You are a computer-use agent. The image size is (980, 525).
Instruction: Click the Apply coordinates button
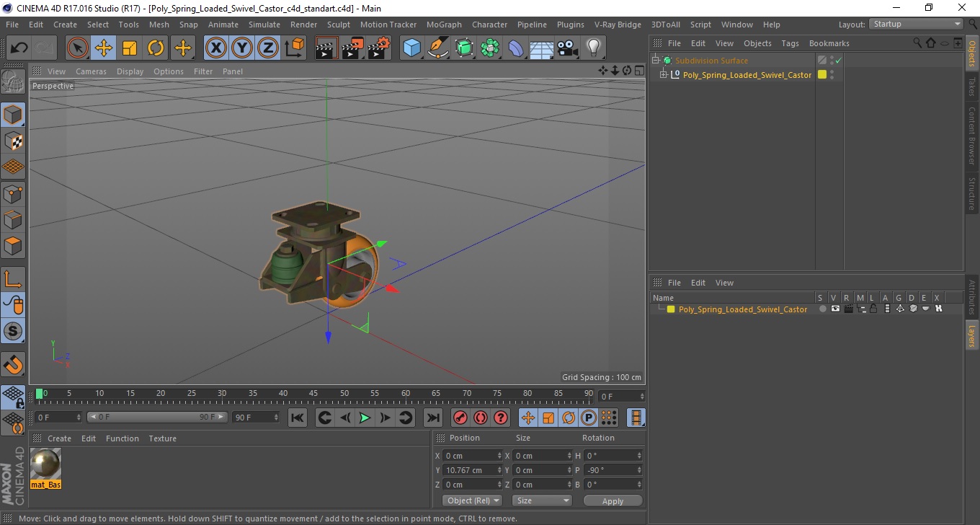(612, 501)
